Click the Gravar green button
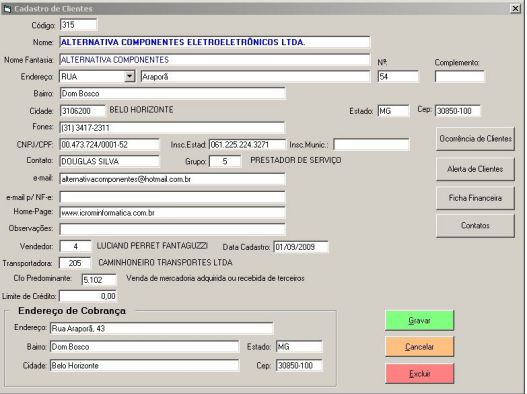Viewport: 527px width, 394px height. pos(419,320)
